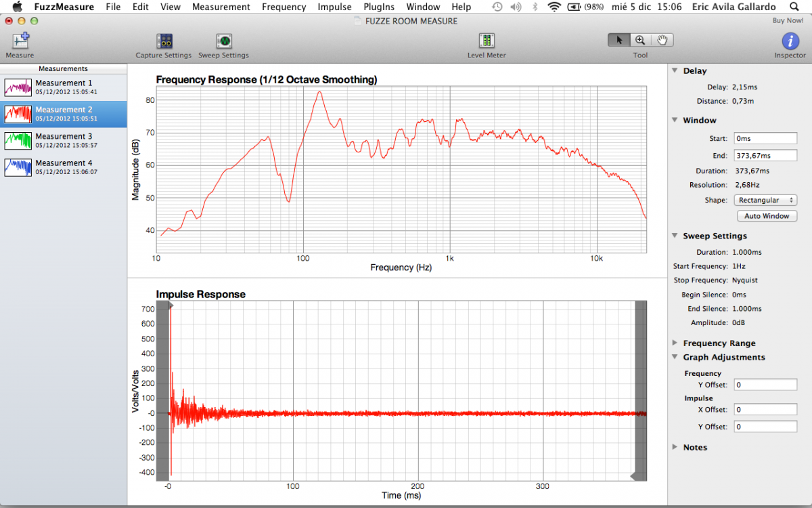Click the Buy Now! link
This screenshot has height=508, width=812.
[788, 20]
